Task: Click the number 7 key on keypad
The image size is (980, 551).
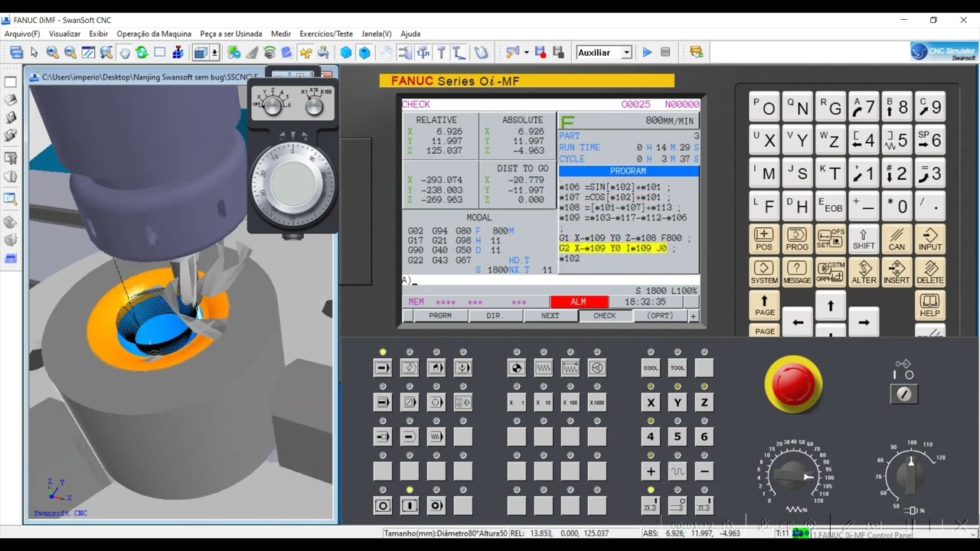Action: pyautogui.click(x=864, y=107)
